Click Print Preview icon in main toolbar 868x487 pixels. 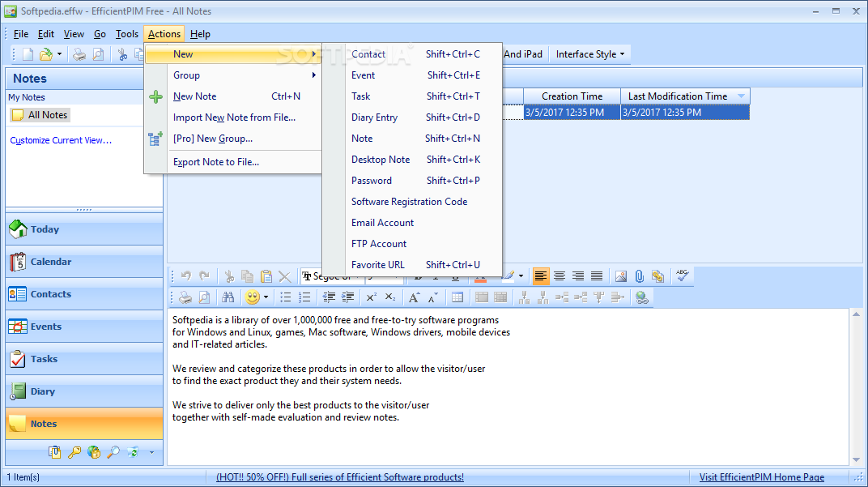[98, 54]
